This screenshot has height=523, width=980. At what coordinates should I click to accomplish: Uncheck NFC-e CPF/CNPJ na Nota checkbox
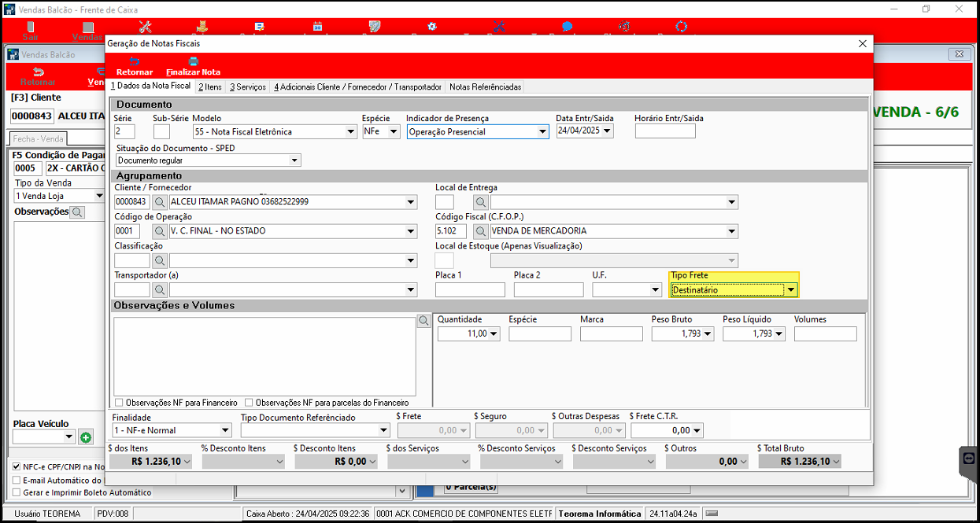[17, 466]
